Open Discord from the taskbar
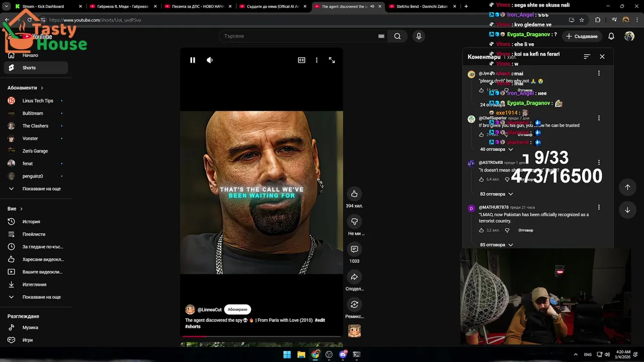 343,354
